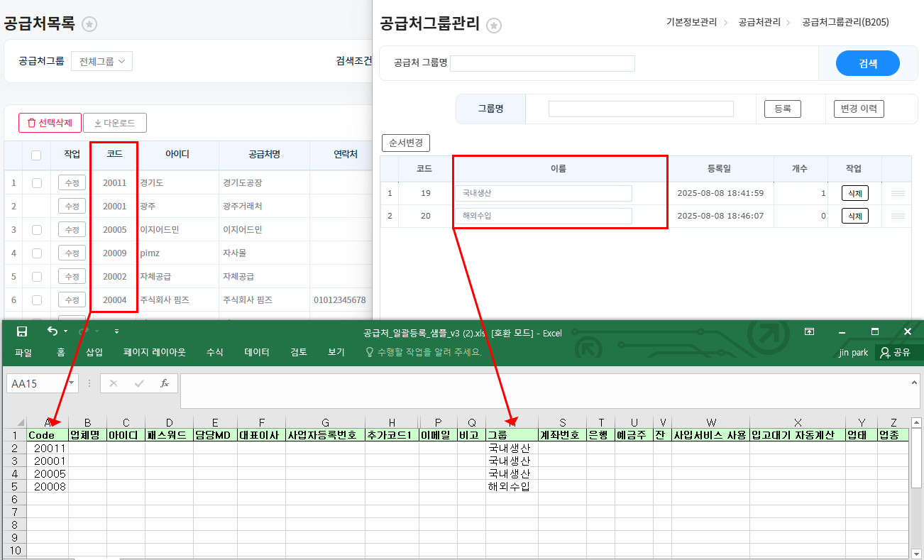The width and height of the screenshot is (924, 560).
Task: Click the 공유 share icon
Action: click(884, 352)
